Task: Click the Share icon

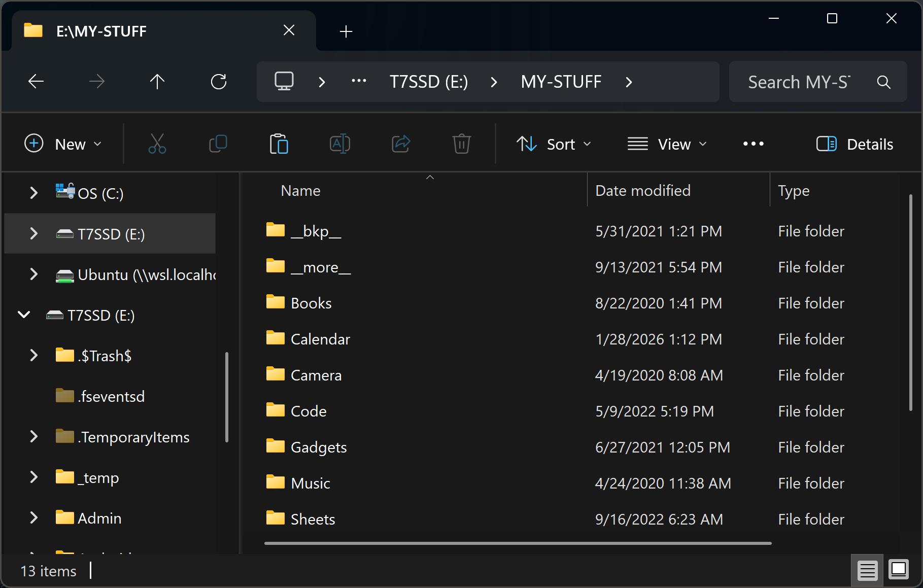Action: click(400, 144)
